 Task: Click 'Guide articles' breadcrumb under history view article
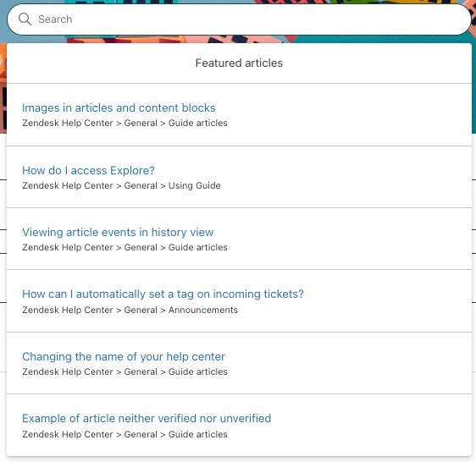[x=198, y=248]
